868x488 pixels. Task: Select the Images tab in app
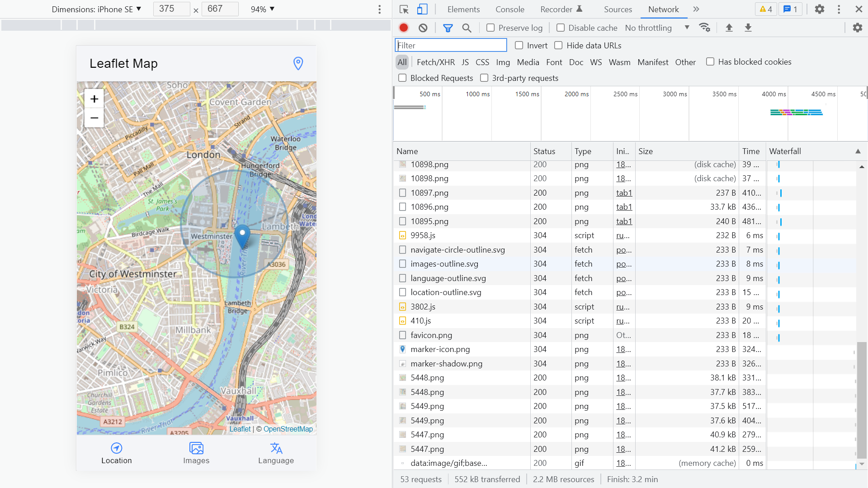(196, 453)
